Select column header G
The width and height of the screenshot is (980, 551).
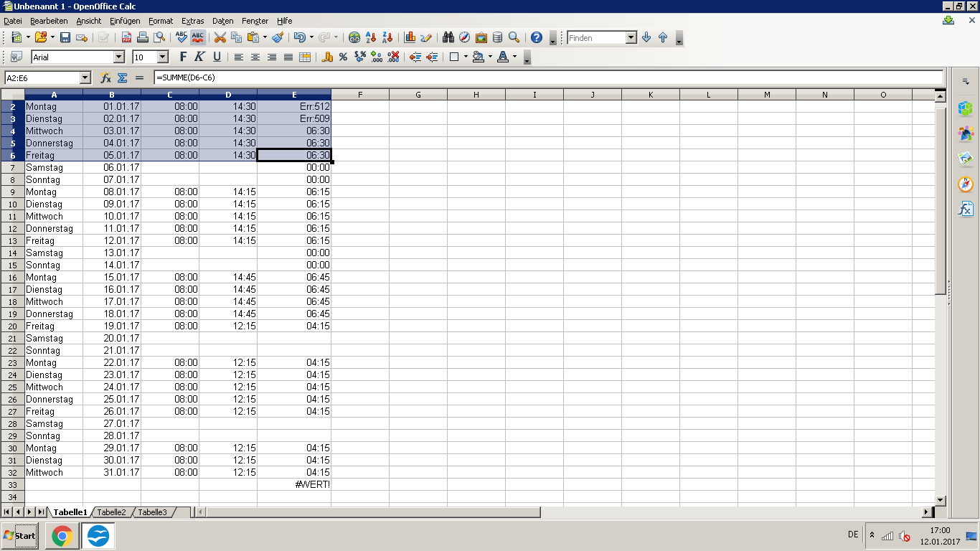418,95
